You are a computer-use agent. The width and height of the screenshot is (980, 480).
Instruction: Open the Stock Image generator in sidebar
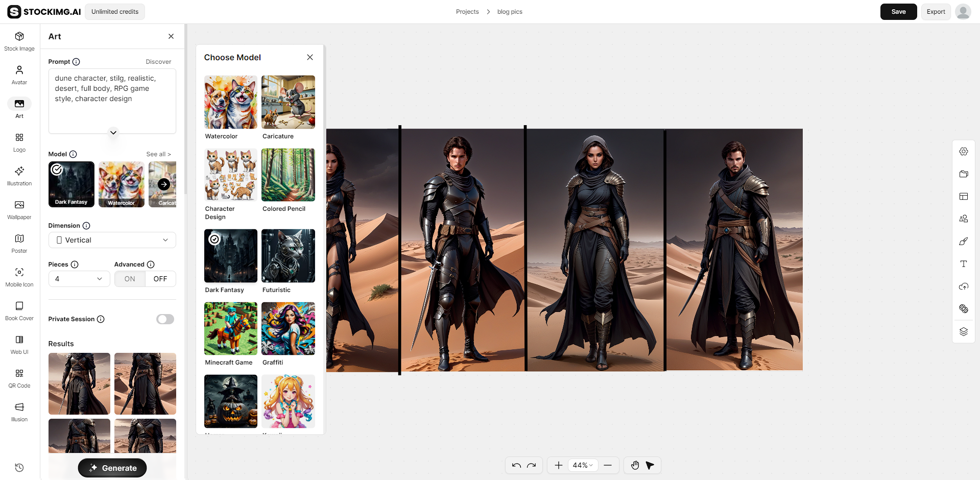[19, 40]
